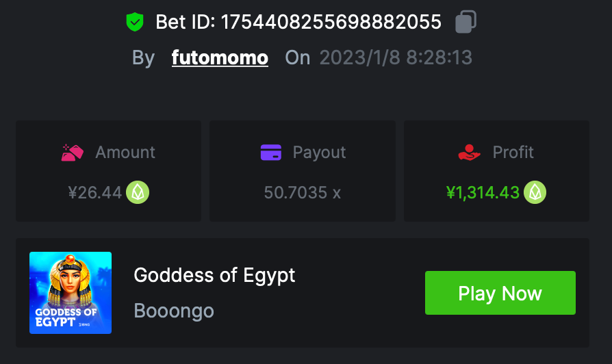Click the Payout label text
The image size is (612, 364).
[319, 152]
